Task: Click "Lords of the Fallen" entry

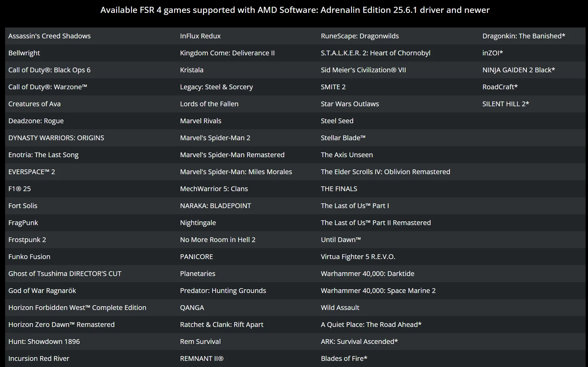Action: coord(209,104)
